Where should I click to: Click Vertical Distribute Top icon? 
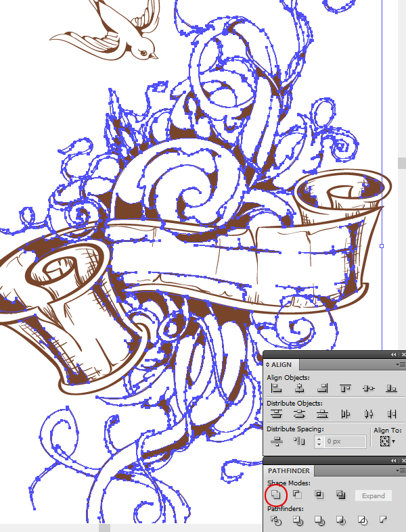[x=277, y=414]
